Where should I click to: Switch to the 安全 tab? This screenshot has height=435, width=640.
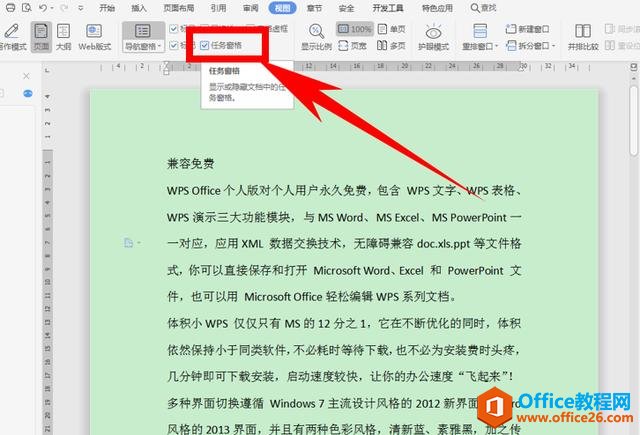point(346,8)
